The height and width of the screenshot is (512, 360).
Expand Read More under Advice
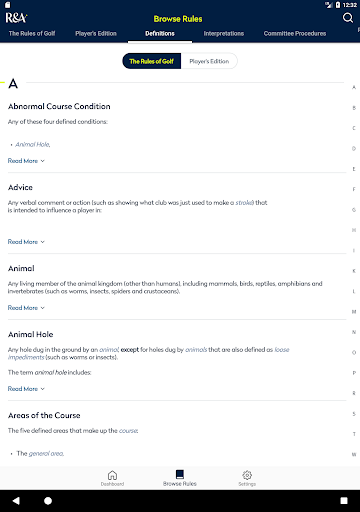(x=26, y=242)
